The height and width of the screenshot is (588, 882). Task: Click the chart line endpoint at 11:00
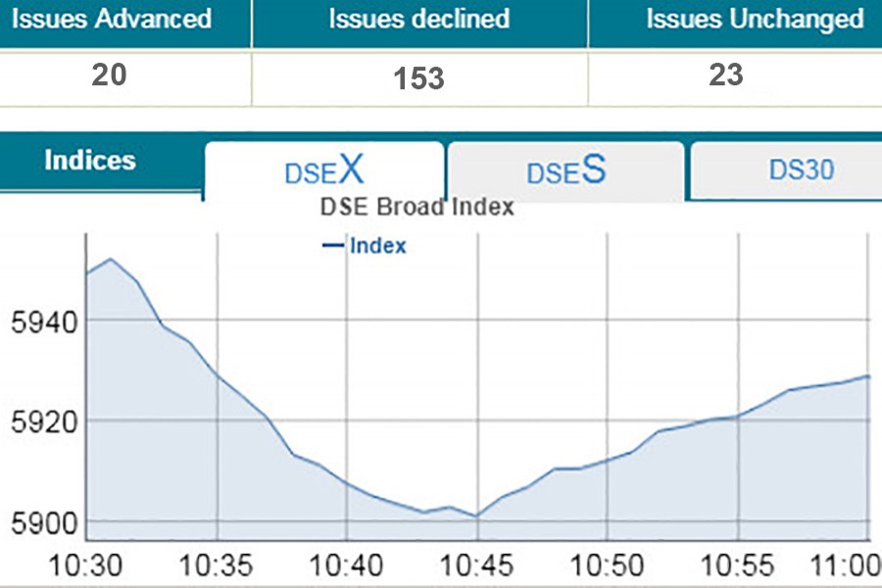point(868,375)
